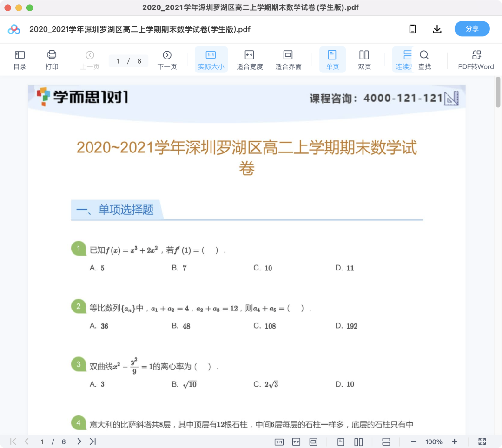This screenshot has width=502, height=448.
Task: Click the green question number 2 badge
Action: [x=79, y=306]
